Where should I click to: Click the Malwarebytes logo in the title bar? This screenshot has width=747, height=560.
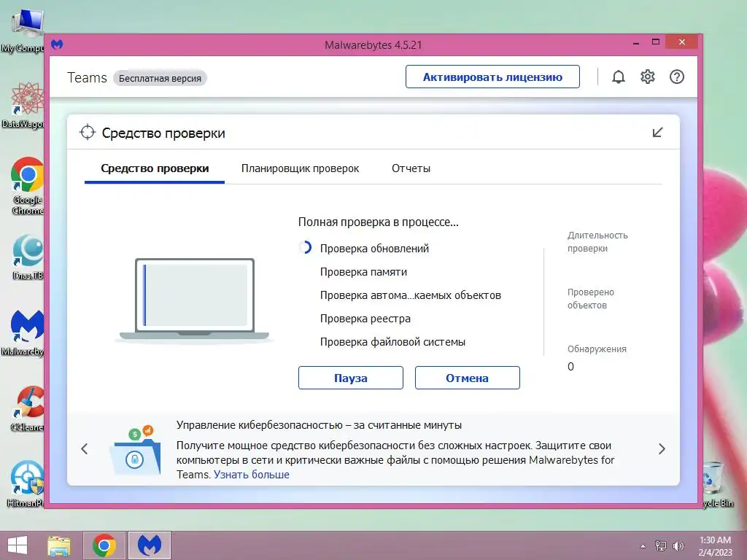(57, 44)
